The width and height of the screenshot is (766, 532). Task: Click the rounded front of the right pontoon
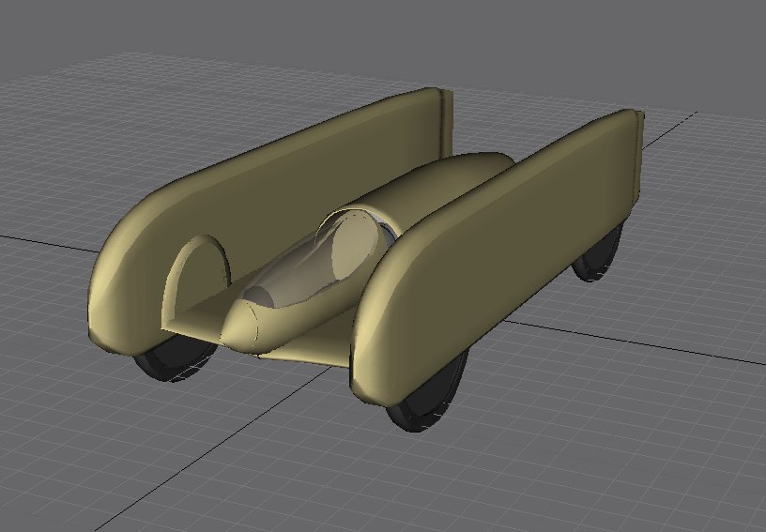point(371,347)
